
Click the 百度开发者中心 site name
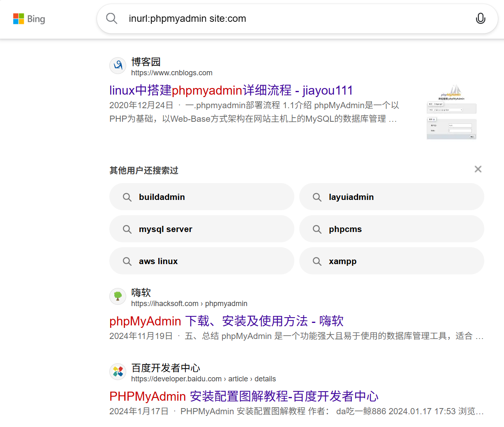(166, 368)
